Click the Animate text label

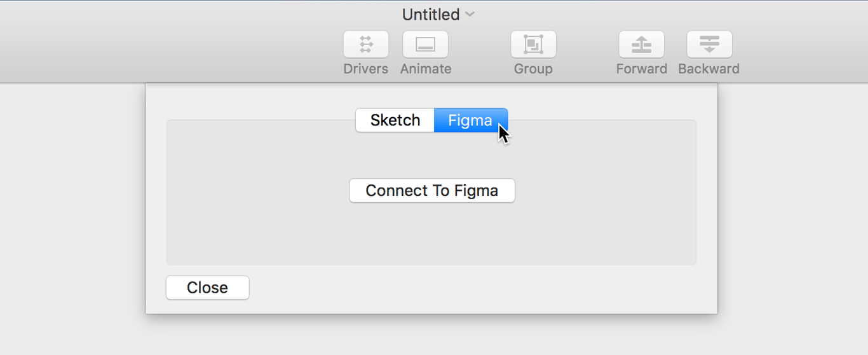pos(426,69)
